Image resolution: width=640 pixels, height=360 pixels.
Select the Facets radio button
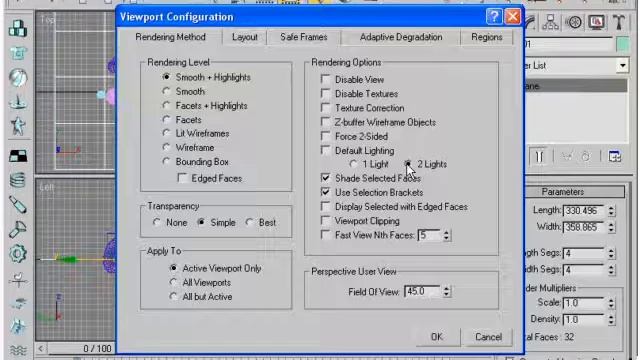(x=166, y=120)
